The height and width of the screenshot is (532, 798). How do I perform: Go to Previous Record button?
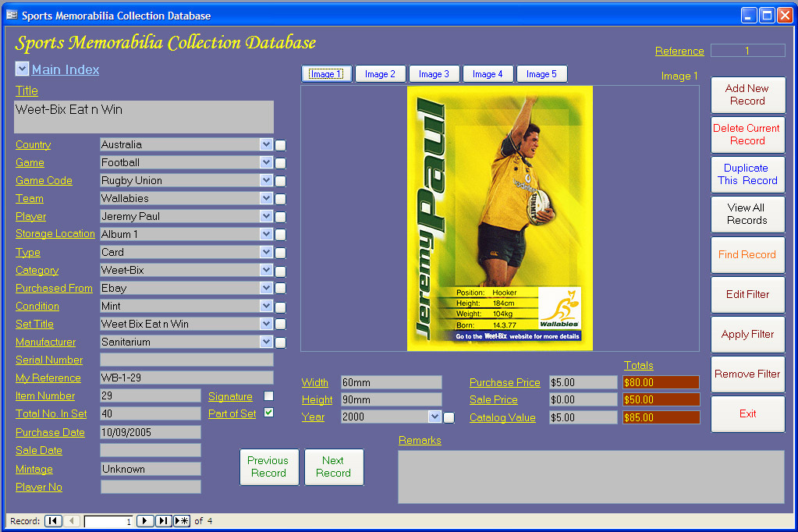click(268, 466)
